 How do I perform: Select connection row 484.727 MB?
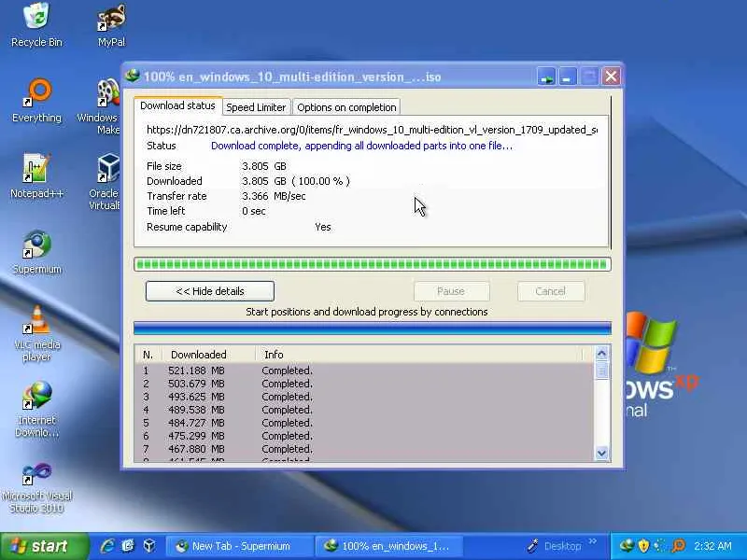(x=364, y=423)
